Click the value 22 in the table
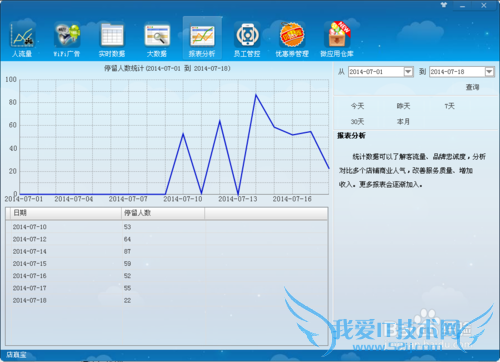 (127, 300)
